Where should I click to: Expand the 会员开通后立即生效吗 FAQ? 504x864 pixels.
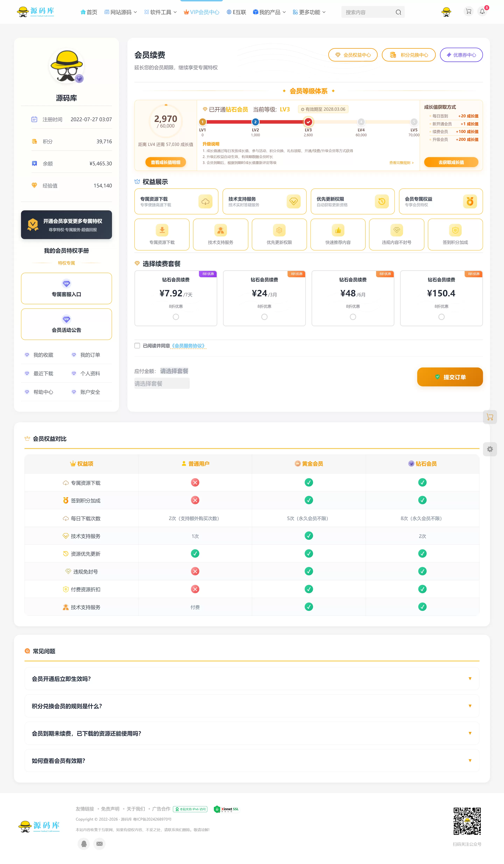tap(252, 679)
